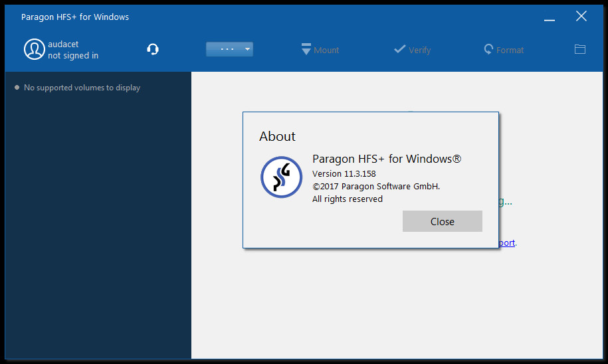Open the folder icon in the toolbar

(x=580, y=49)
